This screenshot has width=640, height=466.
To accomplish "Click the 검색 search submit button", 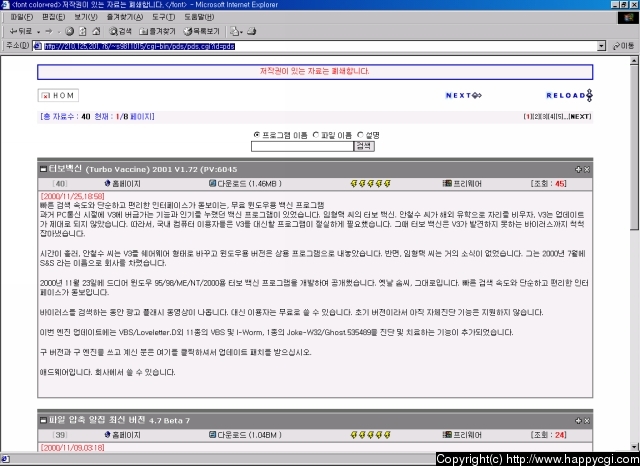I will [364, 146].
